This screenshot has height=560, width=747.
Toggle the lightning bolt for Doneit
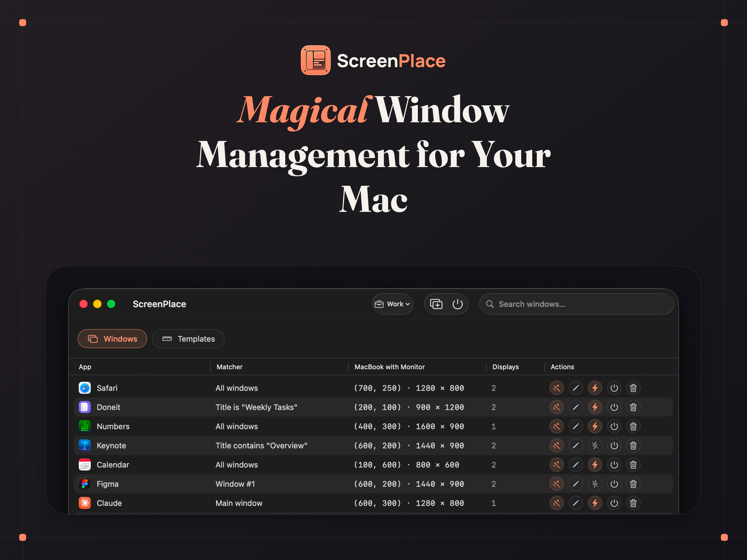tap(595, 407)
